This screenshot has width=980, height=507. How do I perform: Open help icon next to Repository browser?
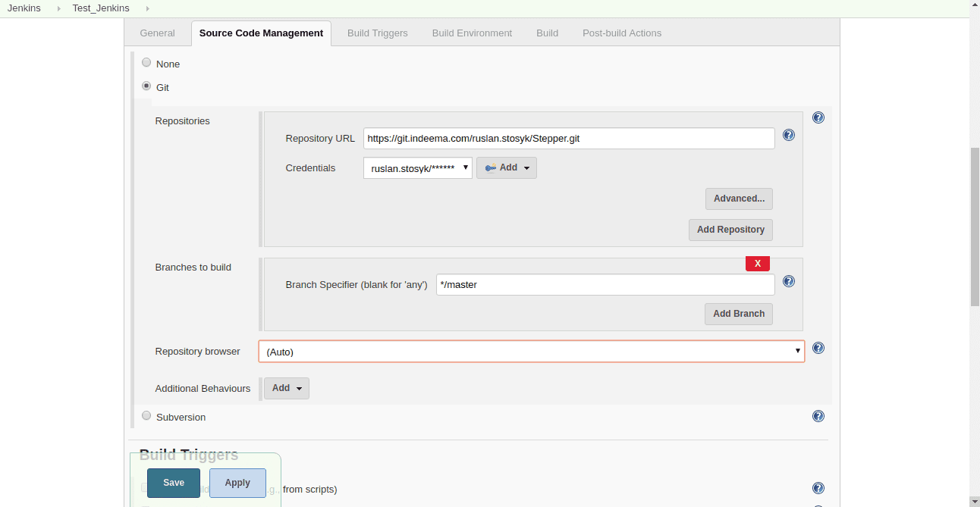(x=818, y=348)
